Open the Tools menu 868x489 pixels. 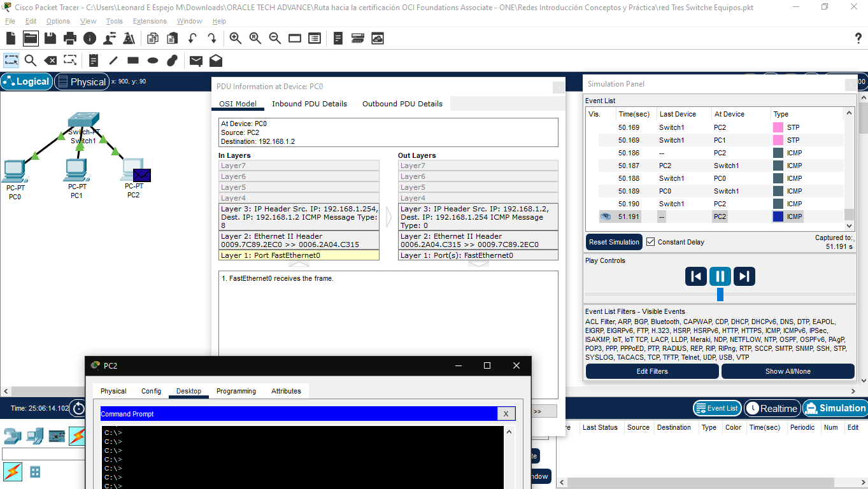pos(115,21)
